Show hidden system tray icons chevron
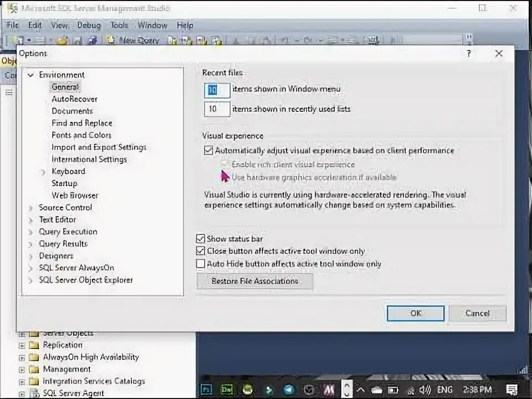 click(360, 390)
